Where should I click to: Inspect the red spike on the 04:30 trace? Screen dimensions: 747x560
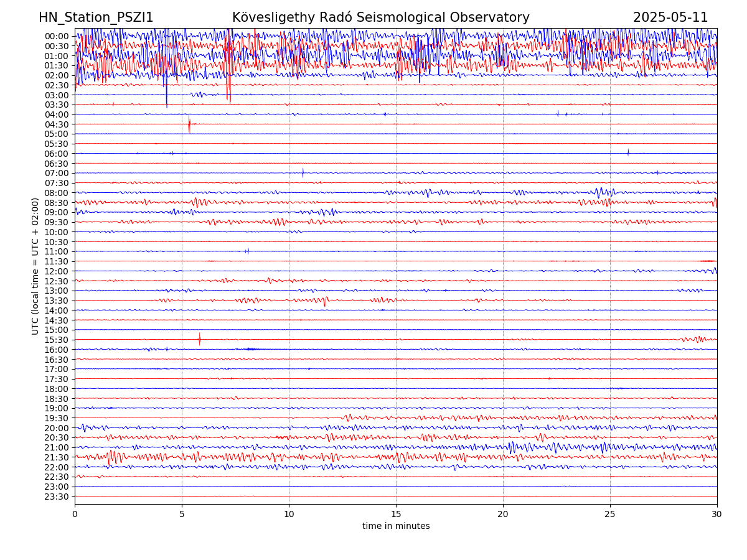click(189, 124)
